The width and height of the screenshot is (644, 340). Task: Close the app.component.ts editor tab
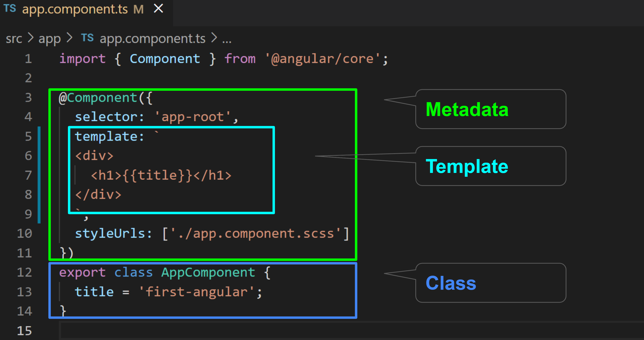[158, 9]
